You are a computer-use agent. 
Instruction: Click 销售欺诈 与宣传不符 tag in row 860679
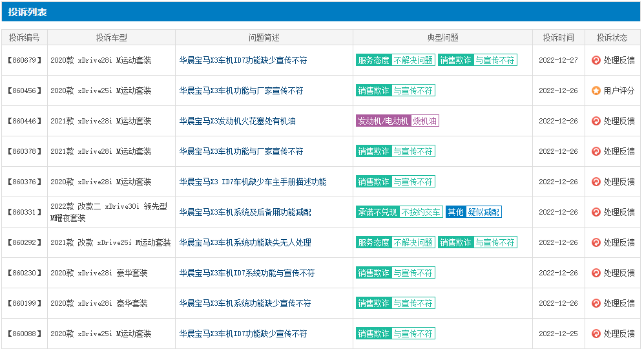point(477,60)
